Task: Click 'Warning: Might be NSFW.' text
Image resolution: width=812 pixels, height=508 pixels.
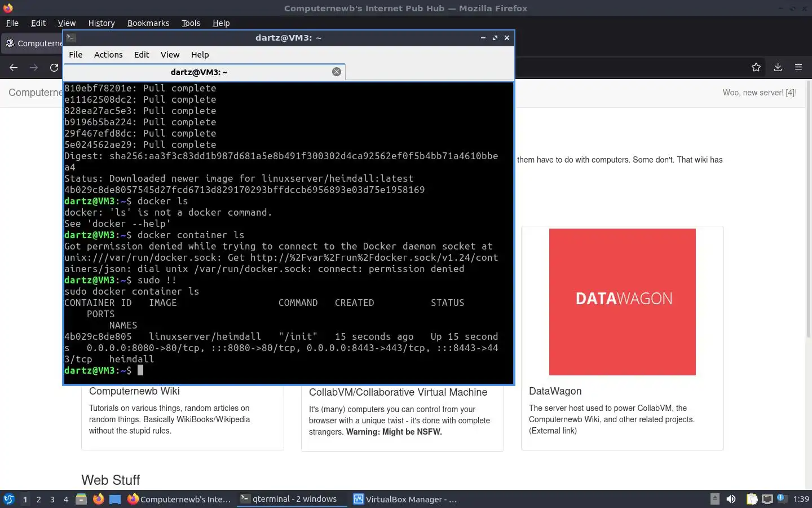Action: [x=394, y=432]
